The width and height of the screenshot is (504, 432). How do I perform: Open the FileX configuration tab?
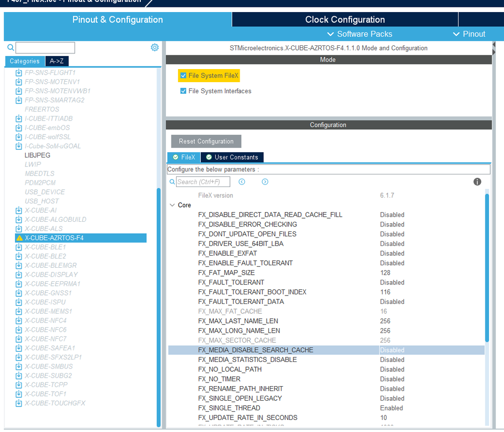click(184, 157)
